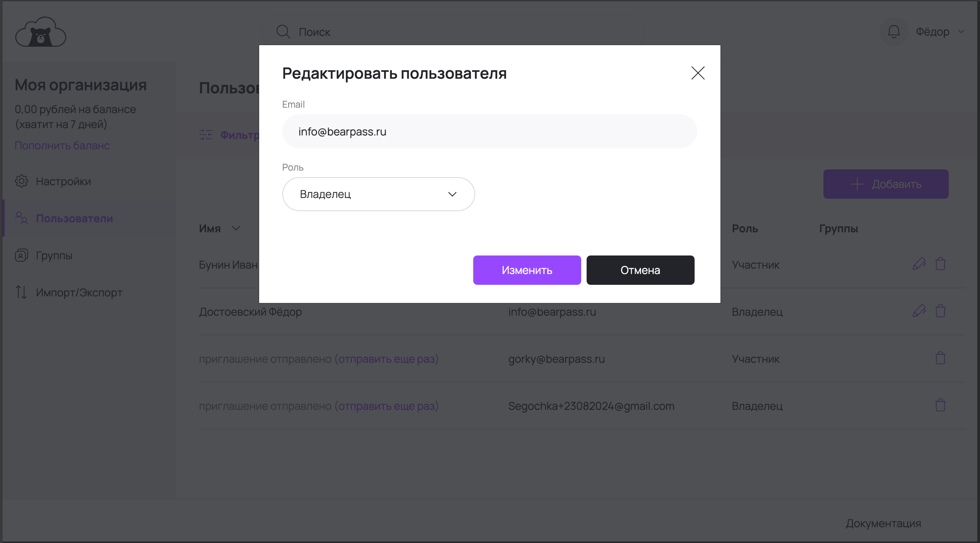
Task: Delete the Segochka gmail invitation via trash icon
Action: [x=940, y=405]
